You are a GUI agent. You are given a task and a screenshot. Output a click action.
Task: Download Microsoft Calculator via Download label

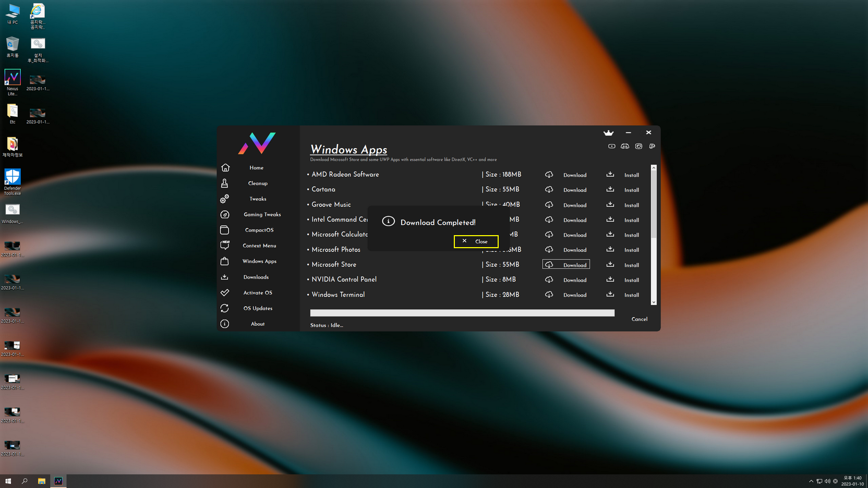pos(575,235)
